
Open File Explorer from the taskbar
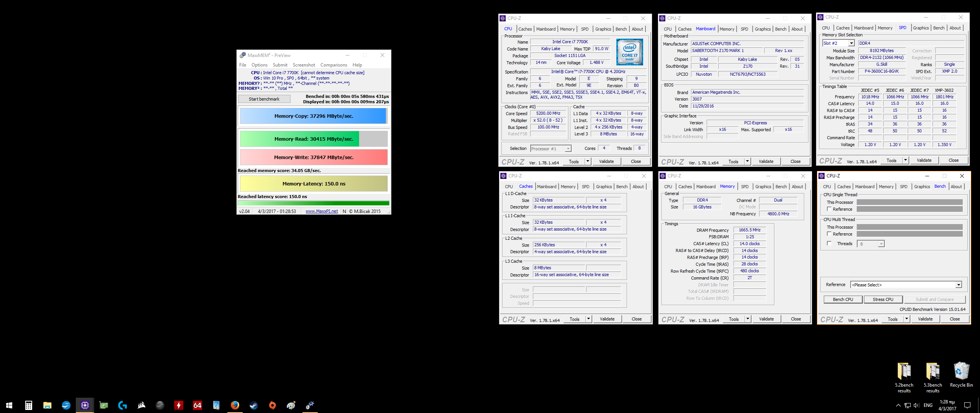tap(47, 405)
